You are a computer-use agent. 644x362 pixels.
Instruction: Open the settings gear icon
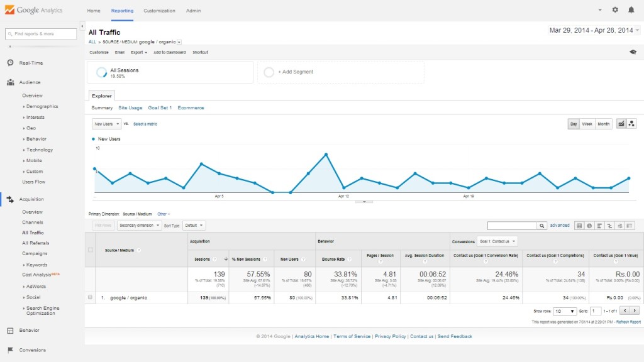[615, 10]
